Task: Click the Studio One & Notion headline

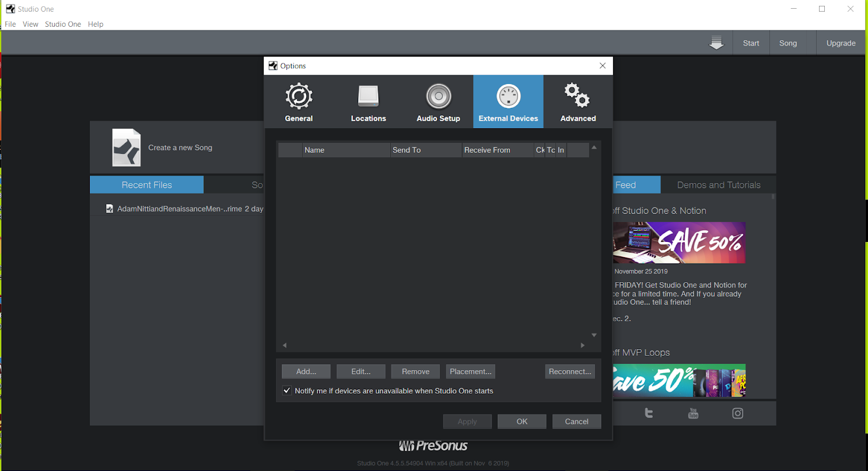Action: 660,210
